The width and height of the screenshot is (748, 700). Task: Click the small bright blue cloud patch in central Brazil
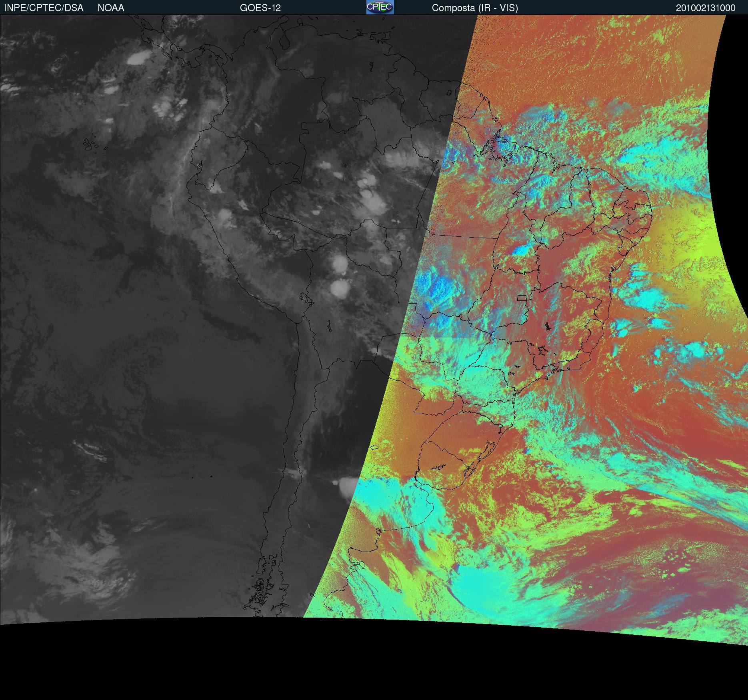[520, 250]
